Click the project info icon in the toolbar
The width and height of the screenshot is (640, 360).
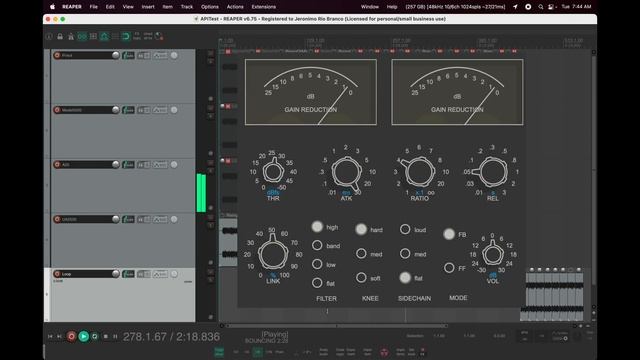(x=49, y=37)
